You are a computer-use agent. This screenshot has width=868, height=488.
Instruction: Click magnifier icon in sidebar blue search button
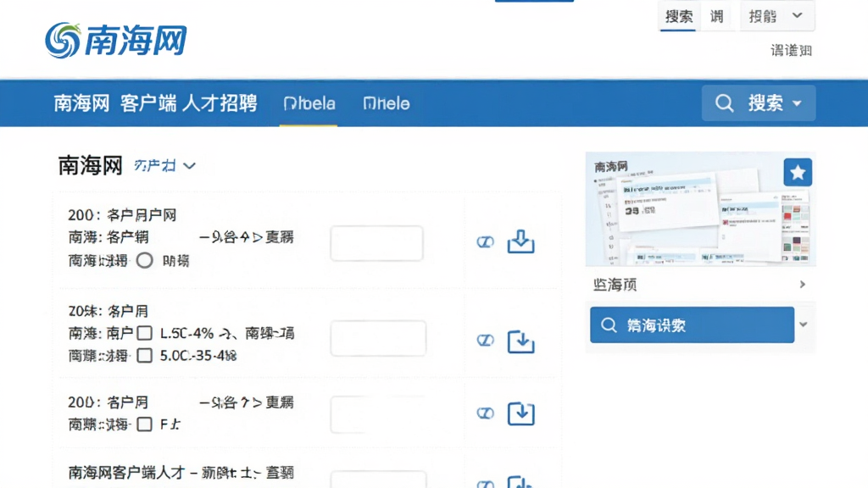609,324
